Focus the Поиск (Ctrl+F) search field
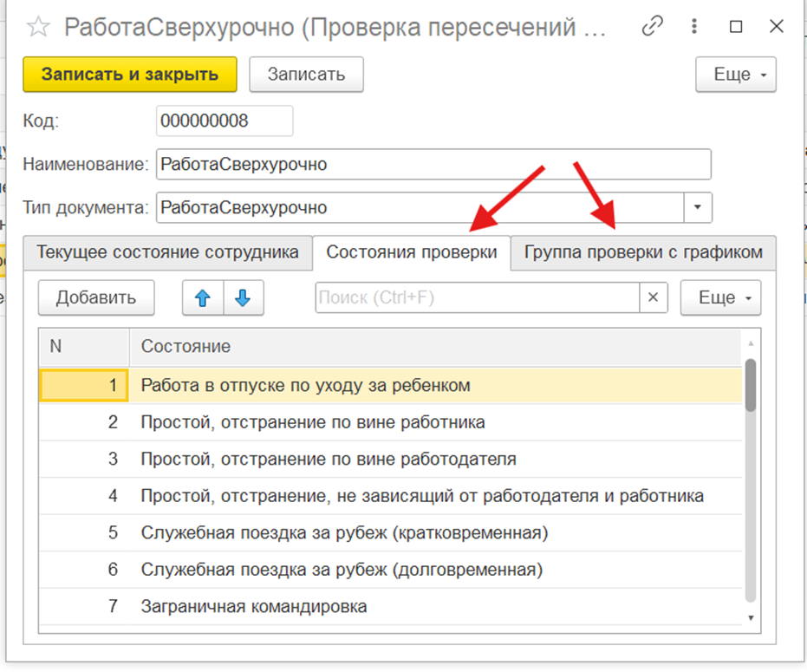Image resolution: width=807 pixels, height=672 pixels. (477, 297)
